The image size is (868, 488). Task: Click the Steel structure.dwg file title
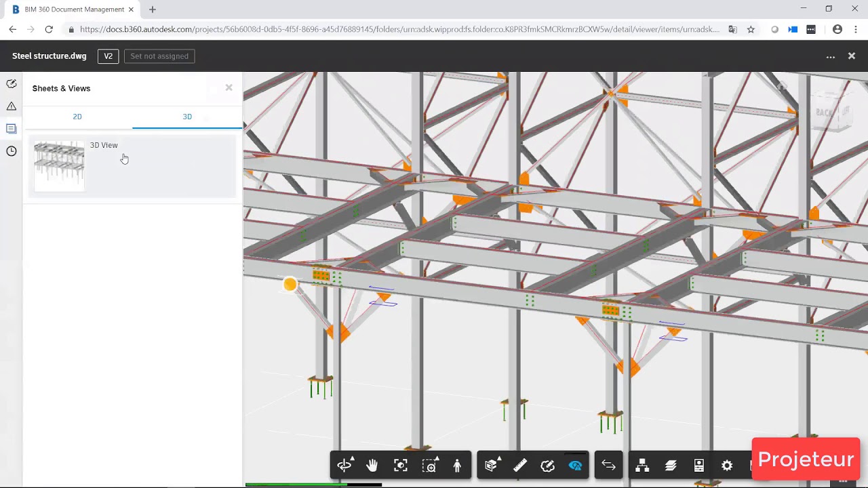click(x=50, y=56)
